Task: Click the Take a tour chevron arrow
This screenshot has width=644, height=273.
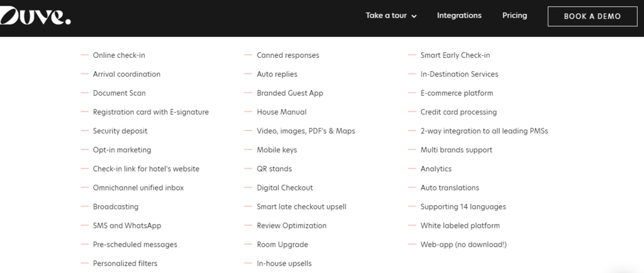Action: point(414,16)
